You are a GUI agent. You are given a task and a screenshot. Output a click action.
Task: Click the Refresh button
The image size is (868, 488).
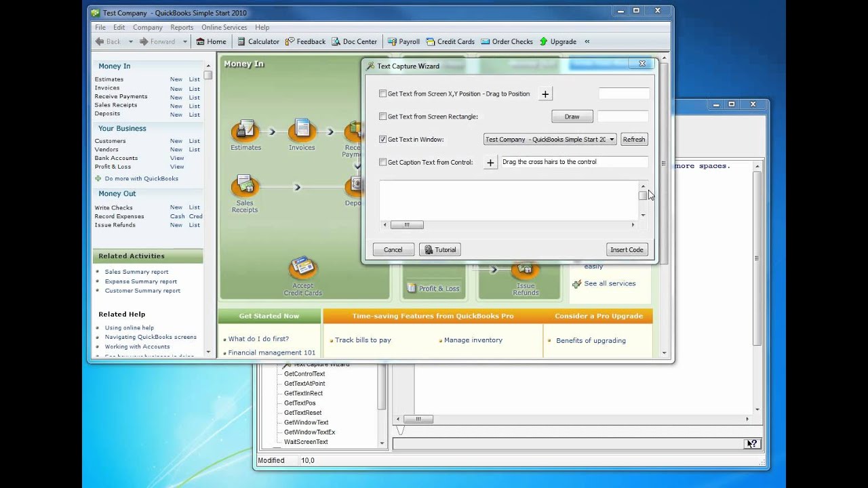(634, 139)
